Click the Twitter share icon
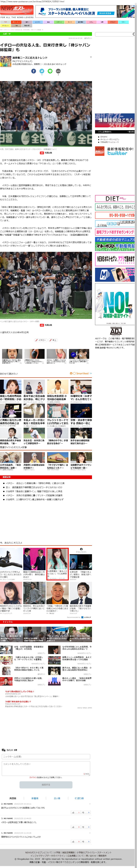The width and height of the screenshot is (137, 868). click(42, 71)
